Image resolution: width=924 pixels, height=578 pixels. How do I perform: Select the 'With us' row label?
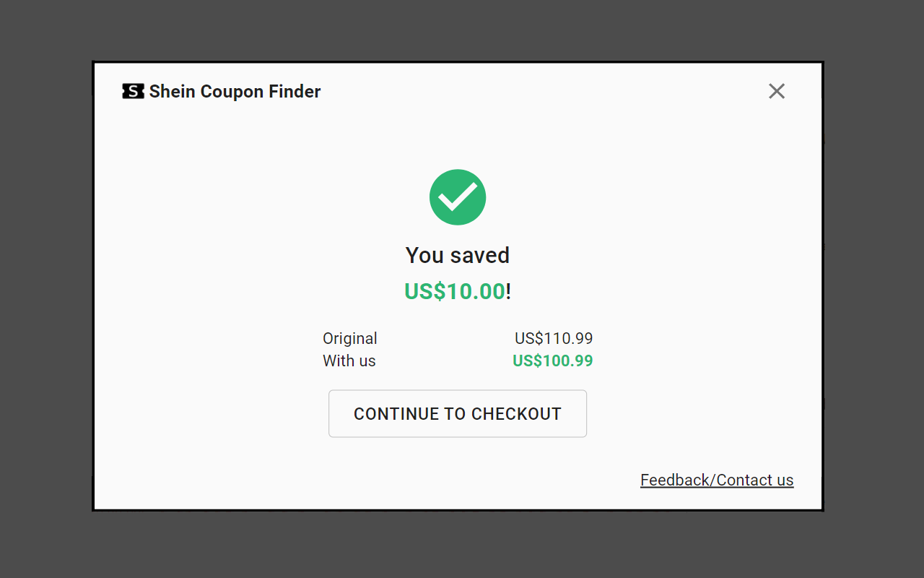[349, 361]
